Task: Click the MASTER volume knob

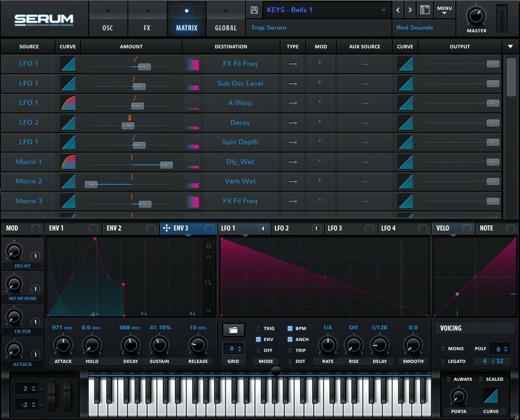Action: pyautogui.click(x=476, y=16)
